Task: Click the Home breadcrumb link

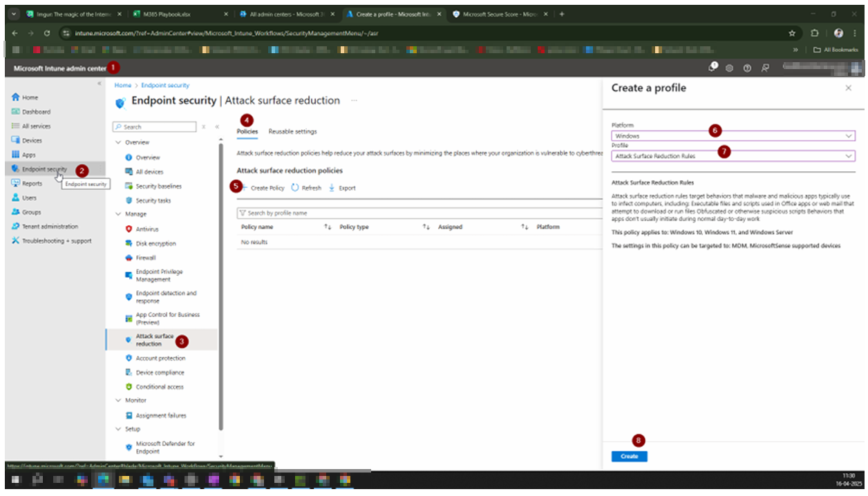Action: tap(122, 85)
